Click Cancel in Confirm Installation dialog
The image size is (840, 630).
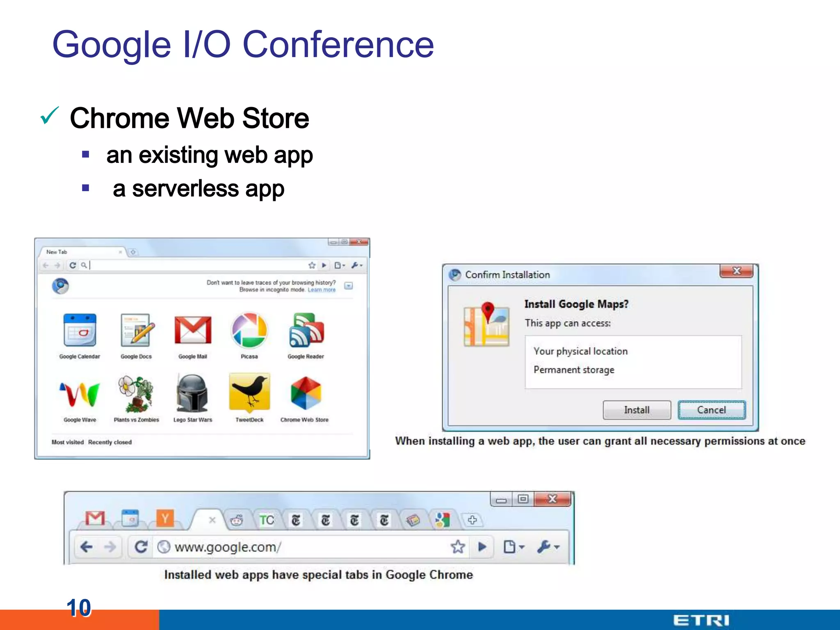[x=712, y=410]
